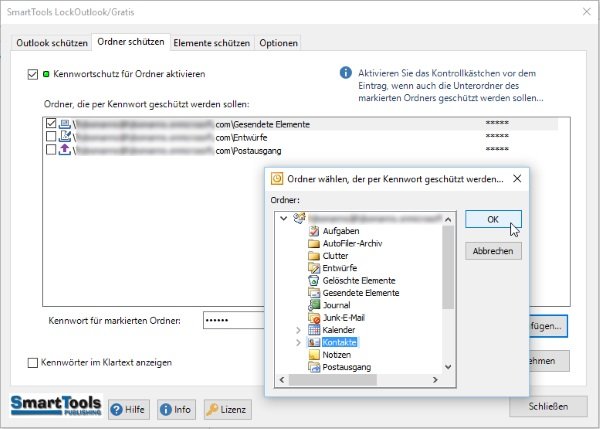Open Hilfe help button

point(128,409)
